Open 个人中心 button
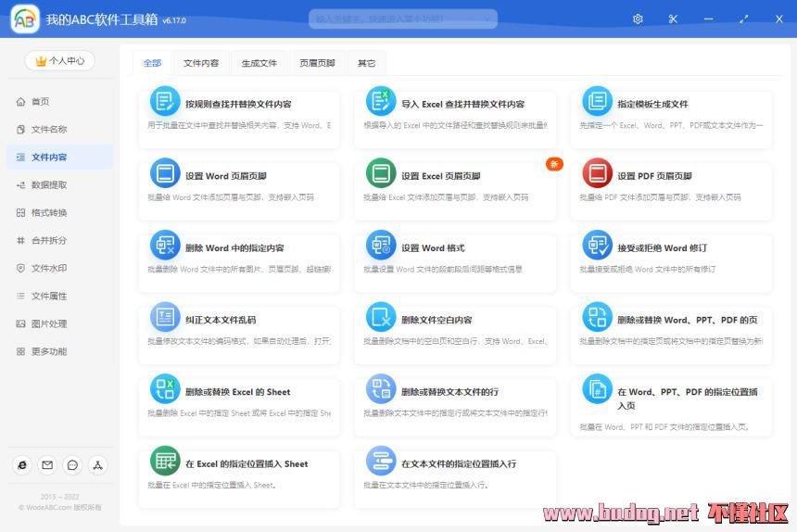This screenshot has height=532, width=797. coord(60,61)
